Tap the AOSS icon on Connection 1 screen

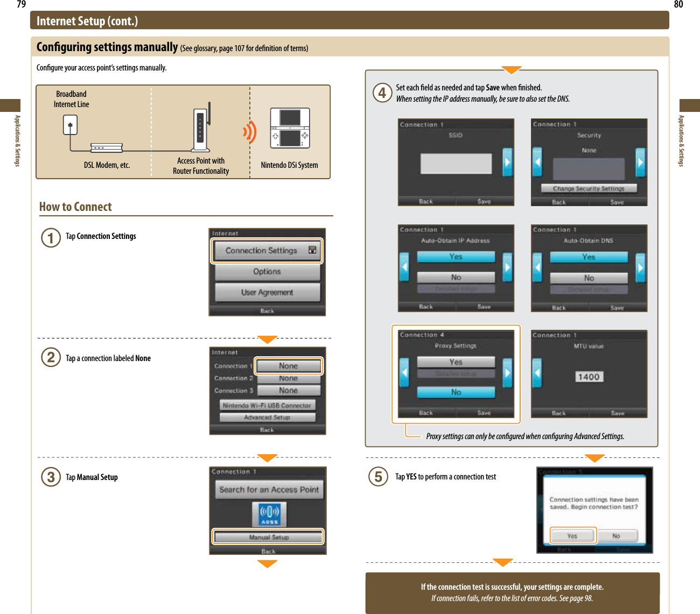(x=269, y=514)
